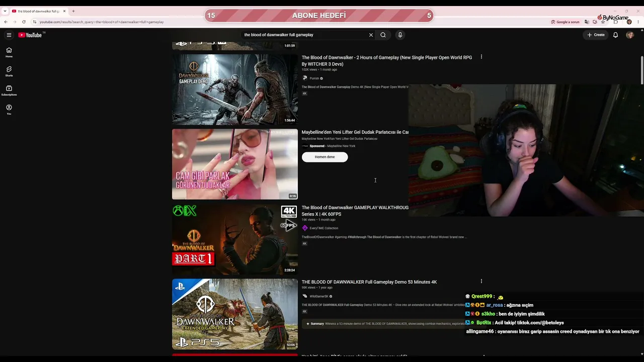Visit the EveryTIME Collection channel link
The height and width of the screenshot is (362, 644).
coord(324,228)
